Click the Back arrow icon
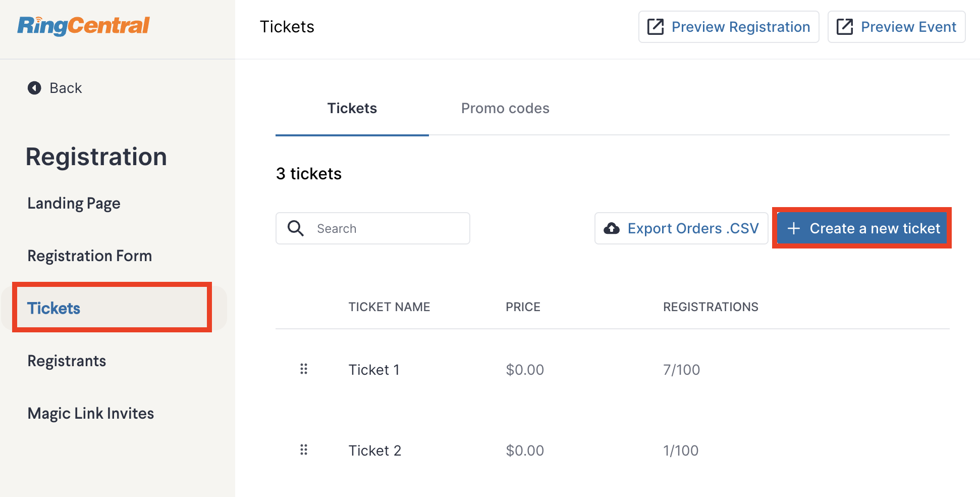The width and height of the screenshot is (980, 497). click(x=34, y=88)
